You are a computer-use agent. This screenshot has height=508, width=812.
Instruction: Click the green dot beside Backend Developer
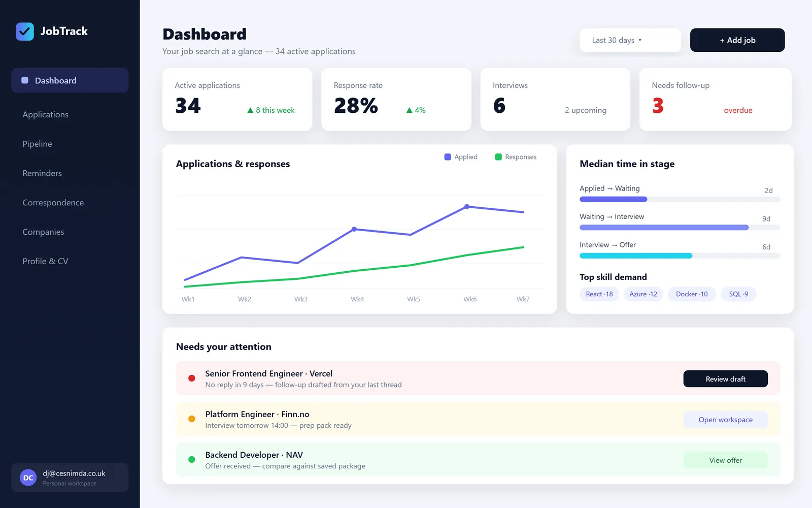click(x=192, y=459)
